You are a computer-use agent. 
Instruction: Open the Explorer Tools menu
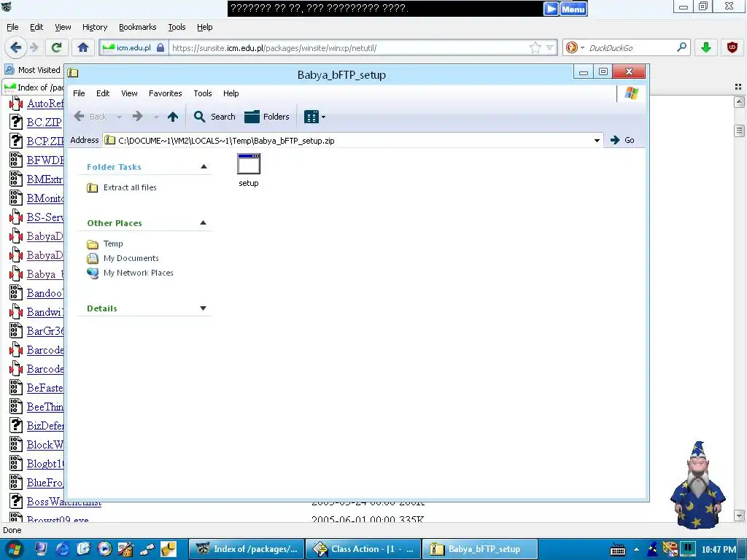pos(203,93)
